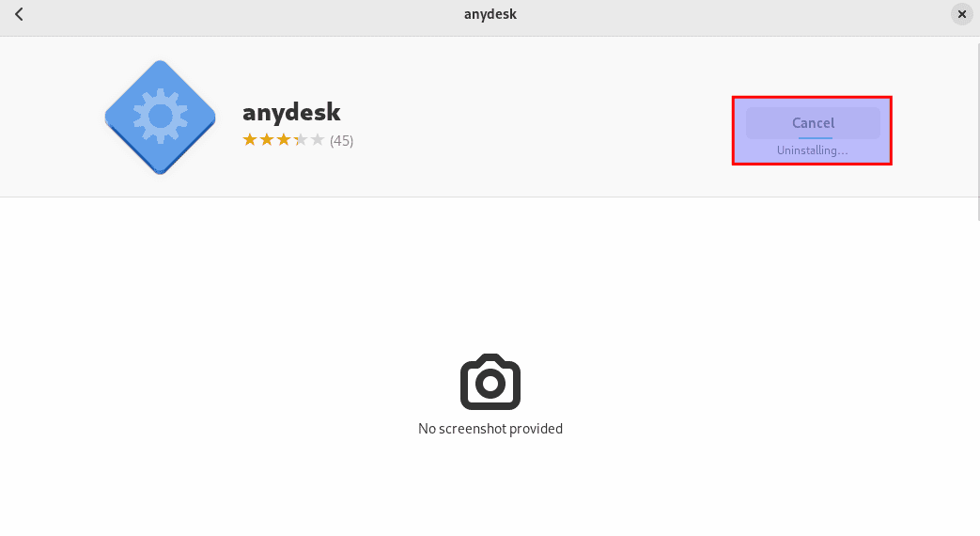Click the grey fifth rating star

click(x=318, y=139)
